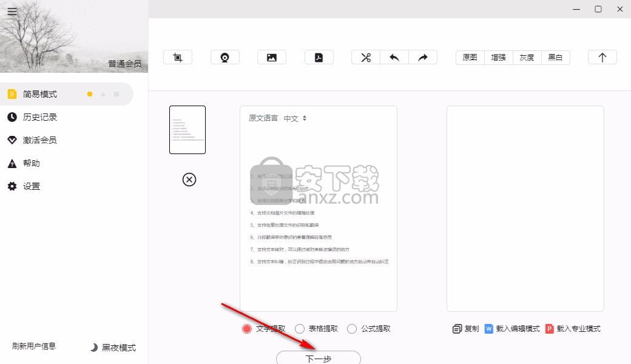Click the 下一步 button
631x364 pixels.
pos(319,357)
